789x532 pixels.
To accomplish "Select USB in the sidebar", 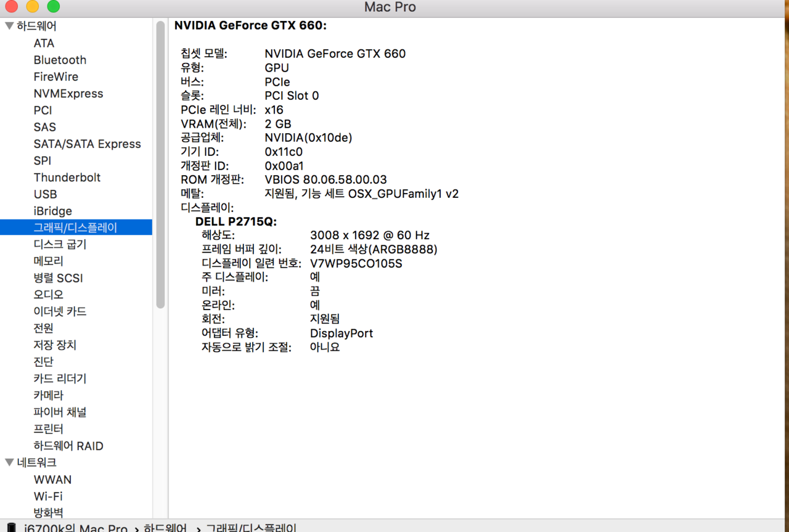I will 46,194.
